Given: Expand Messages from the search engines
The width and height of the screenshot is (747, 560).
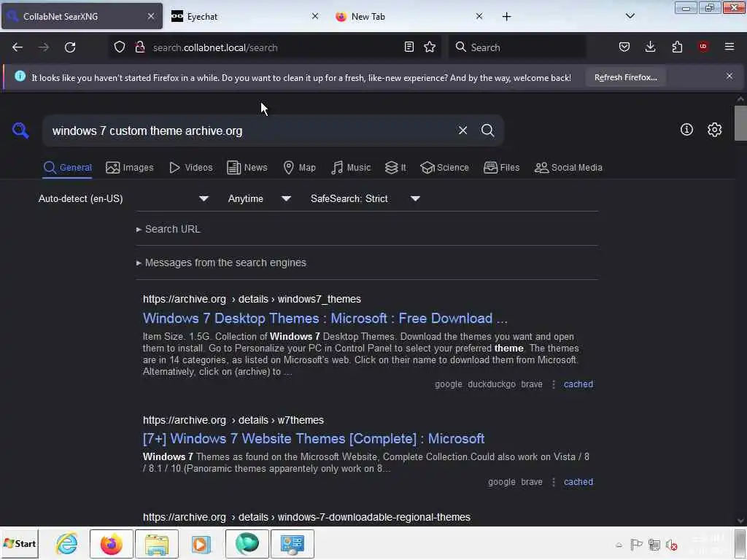Looking at the screenshot, I should pos(221,262).
